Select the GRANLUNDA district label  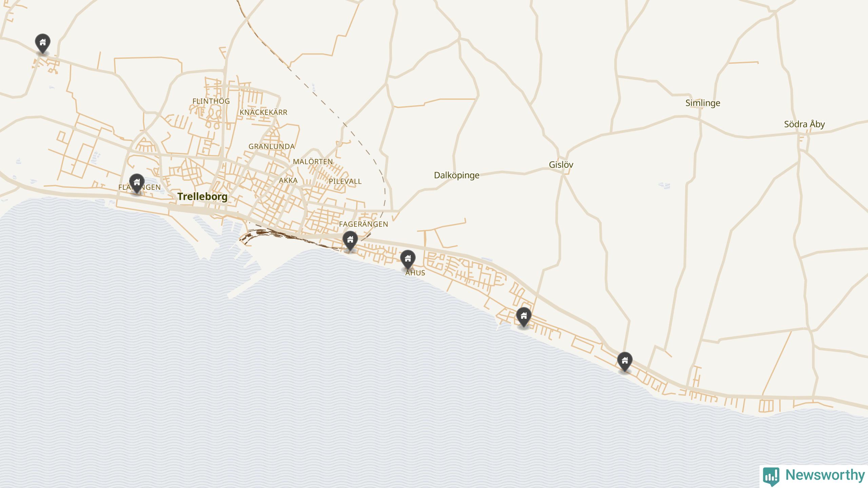[272, 146]
